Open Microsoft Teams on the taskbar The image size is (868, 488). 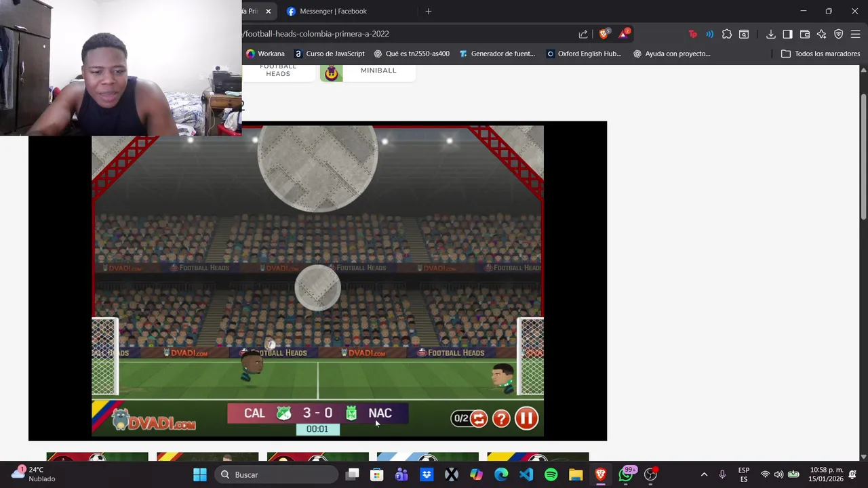[x=401, y=474]
